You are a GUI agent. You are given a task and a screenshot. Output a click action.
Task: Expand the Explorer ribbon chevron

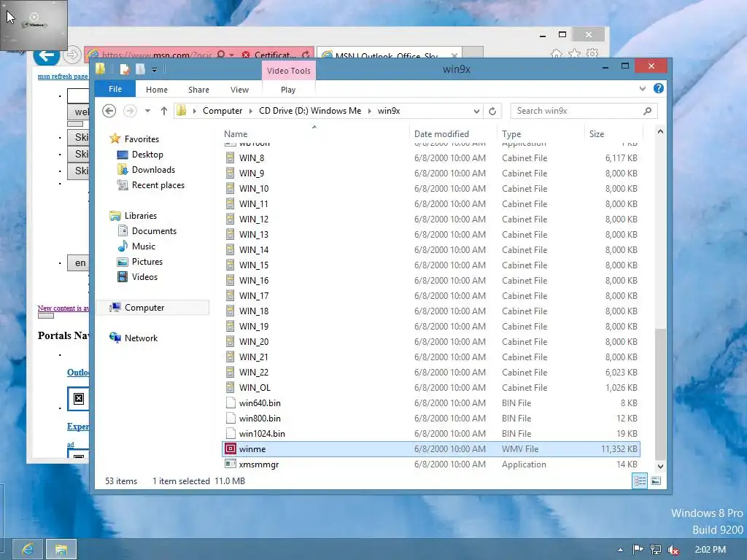click(x=643, y=88)
